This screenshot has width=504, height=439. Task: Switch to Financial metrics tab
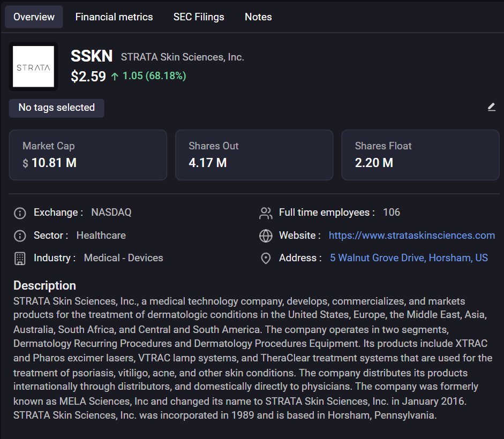[x=114, y=17]
